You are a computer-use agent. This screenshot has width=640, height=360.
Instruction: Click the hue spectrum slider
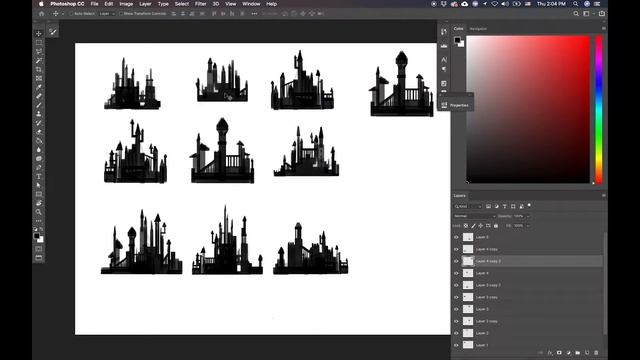pyautogui.click(x=599, y=110)
